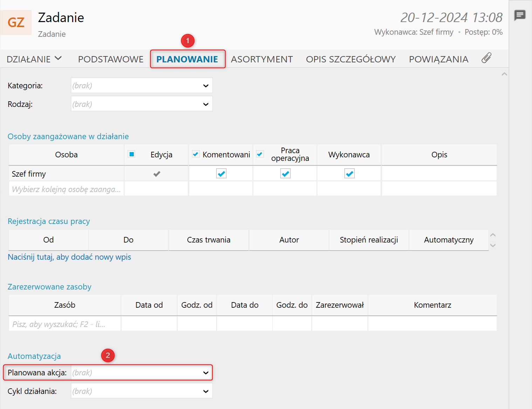Switch to the ASORTYMENT tab

(262, 59)
